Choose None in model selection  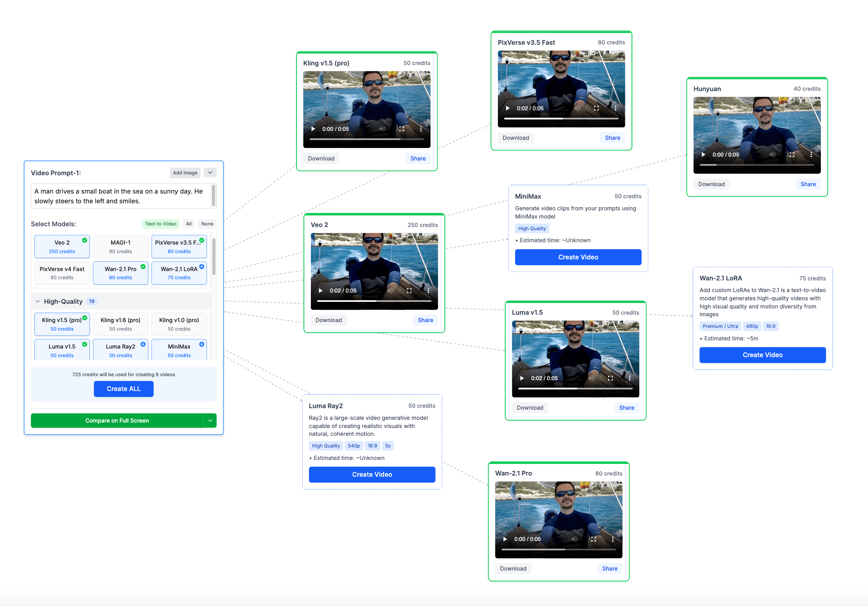[207, 224]
